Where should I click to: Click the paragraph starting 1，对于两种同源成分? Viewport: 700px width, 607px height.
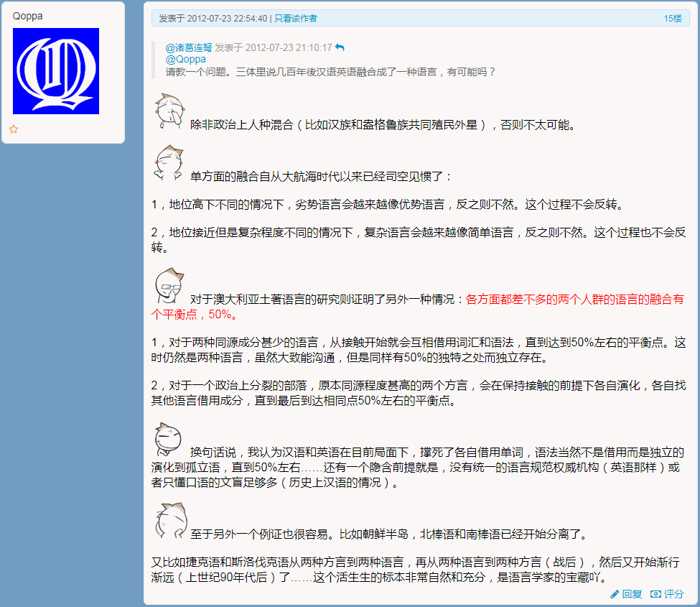point(419,350)
